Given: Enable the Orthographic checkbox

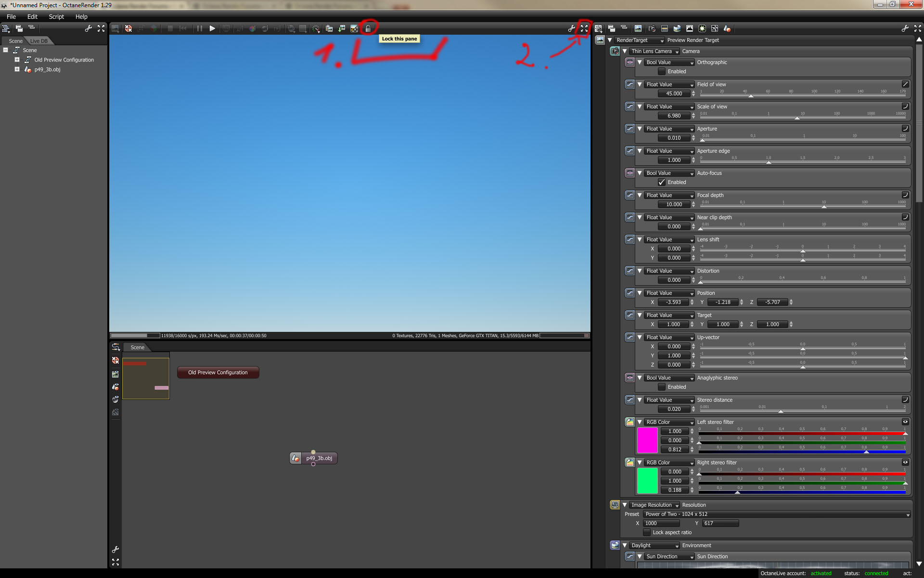Looking at the screenshot, I should 662,71.
